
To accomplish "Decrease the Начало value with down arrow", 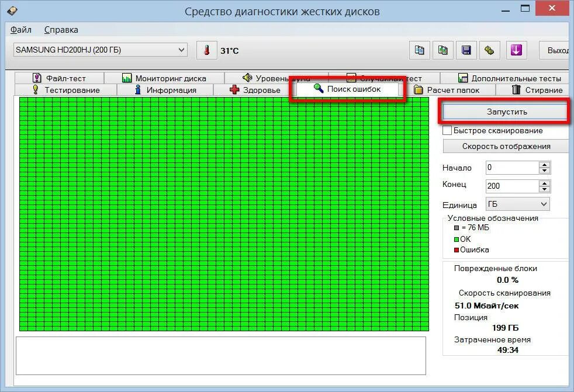I will (544, 171).
